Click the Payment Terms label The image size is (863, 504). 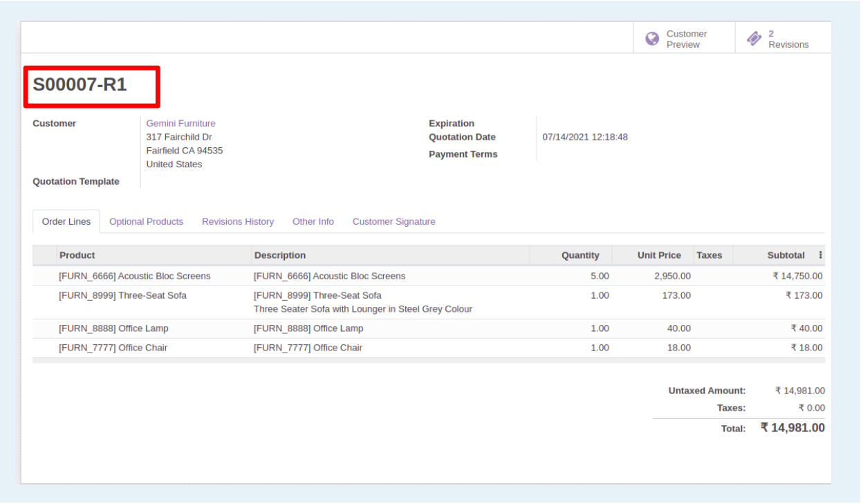463,154
